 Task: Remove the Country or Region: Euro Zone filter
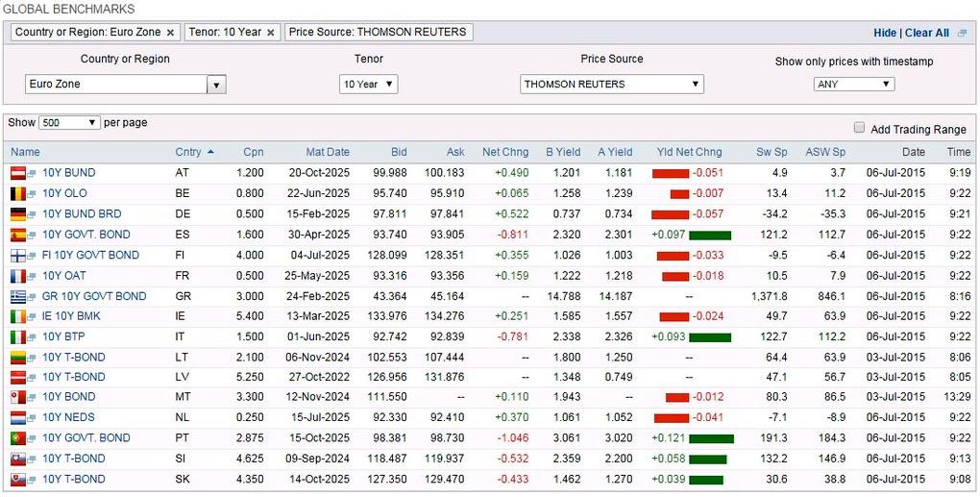(x=170, y=32)
